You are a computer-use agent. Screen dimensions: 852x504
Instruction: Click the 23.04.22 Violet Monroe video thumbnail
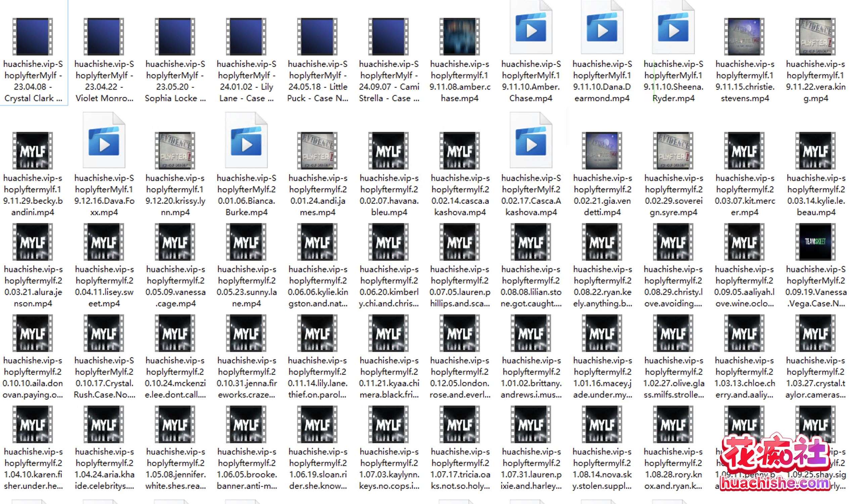(104, 36)
